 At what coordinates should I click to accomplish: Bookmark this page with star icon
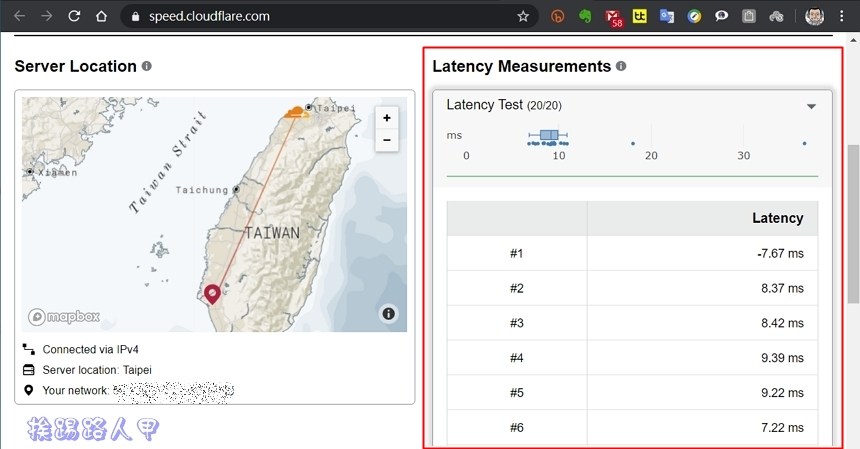[523, 17]
